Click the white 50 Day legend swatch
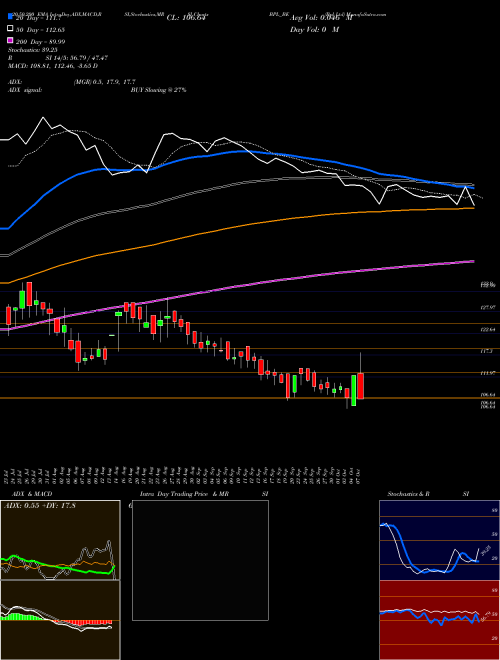Viewport: 500px width, 660px height. tap(10, 29)
